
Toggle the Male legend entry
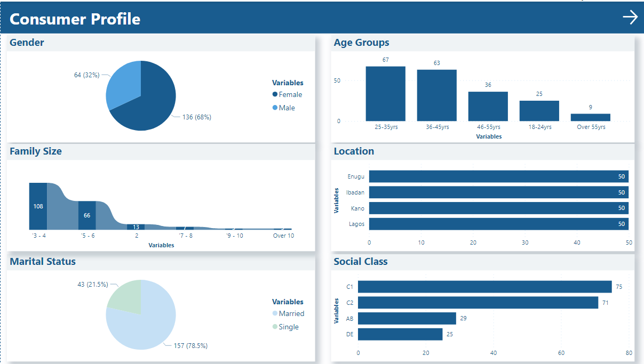[x=286, y=108]
